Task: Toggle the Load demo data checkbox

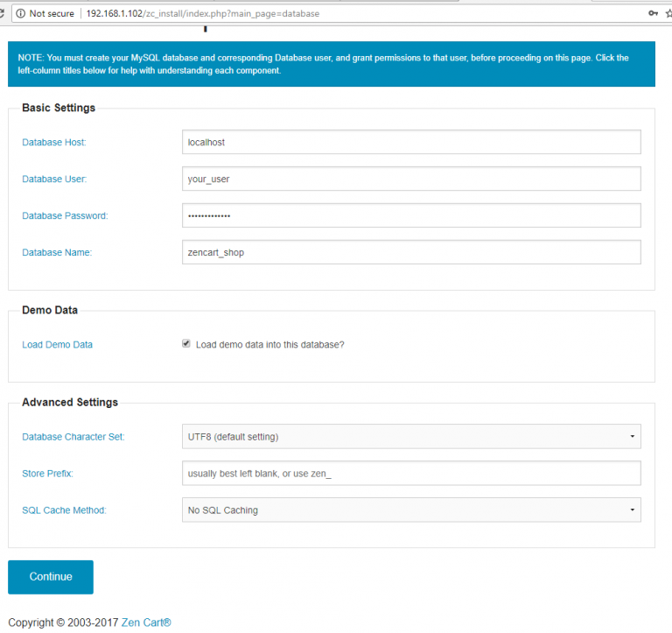Action: pyautogui.click(x=186, y=344)
